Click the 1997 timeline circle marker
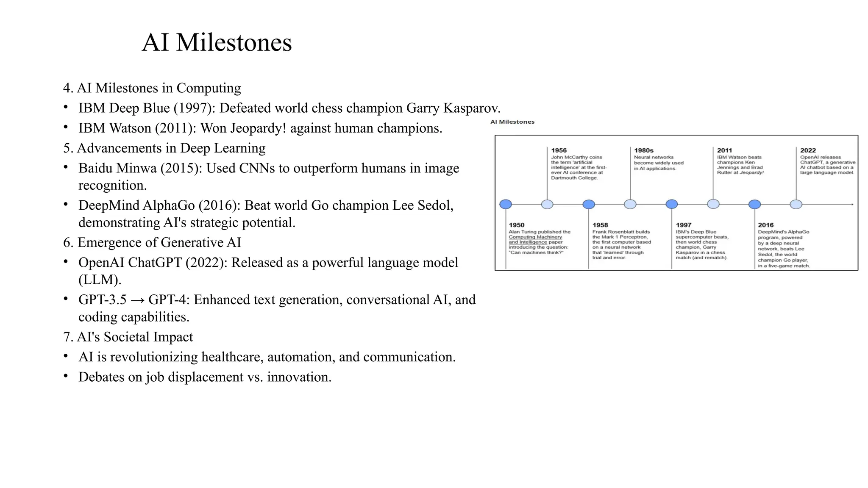 (x=672, y=204)
